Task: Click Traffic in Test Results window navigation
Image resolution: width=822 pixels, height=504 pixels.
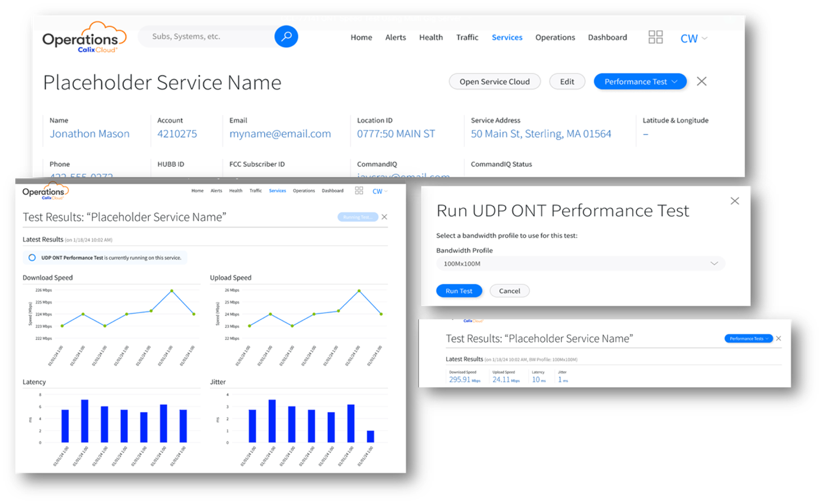Action: click(256, 191)
